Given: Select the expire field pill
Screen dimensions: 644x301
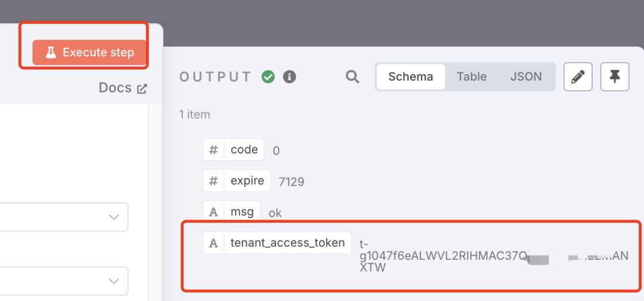Looking at the screenshot, I should coord(247,180).
